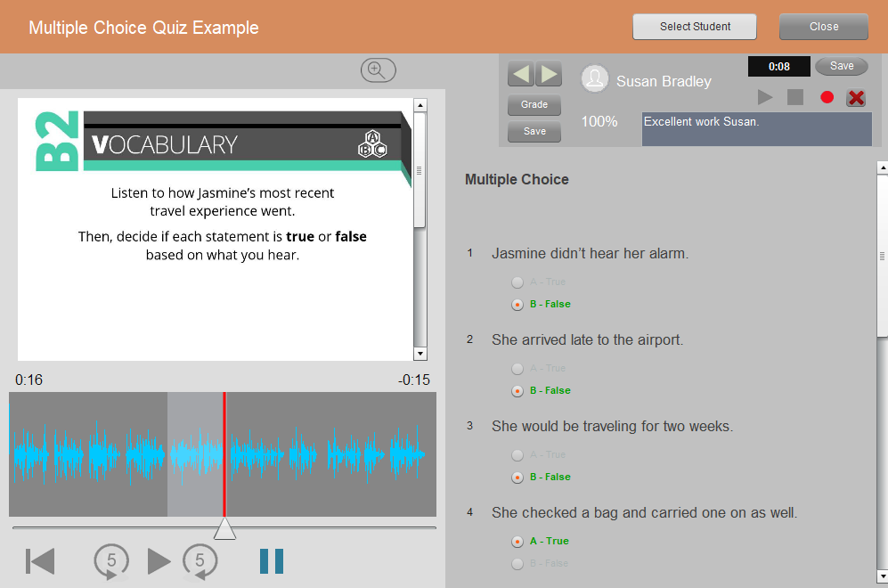Advance to next student with right arrow
Screen dimensions: 888x588
coord(549,74)
